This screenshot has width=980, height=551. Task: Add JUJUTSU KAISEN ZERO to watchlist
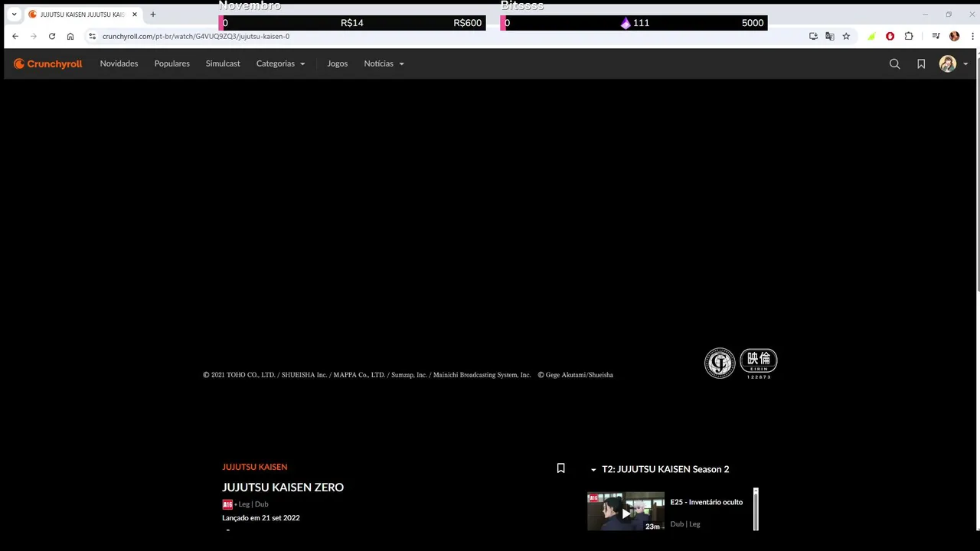(x=560, y=468)
